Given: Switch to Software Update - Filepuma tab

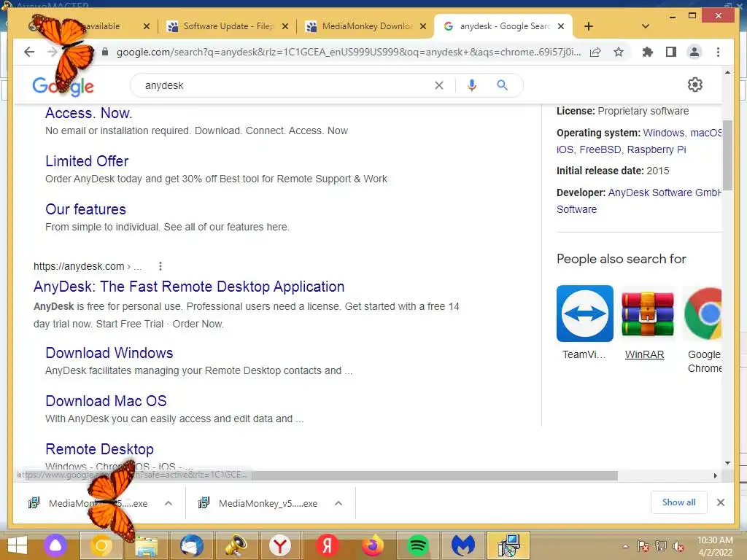Looking at the screenshot, I should [227, 26].
